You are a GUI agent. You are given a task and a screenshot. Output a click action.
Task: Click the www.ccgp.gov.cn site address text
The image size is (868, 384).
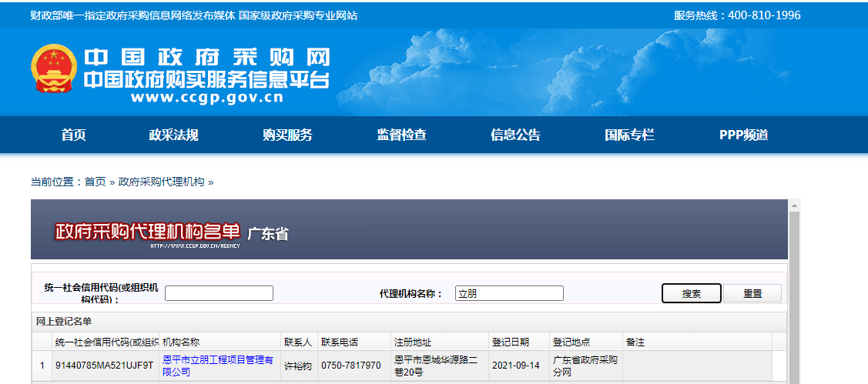[207, 98]
